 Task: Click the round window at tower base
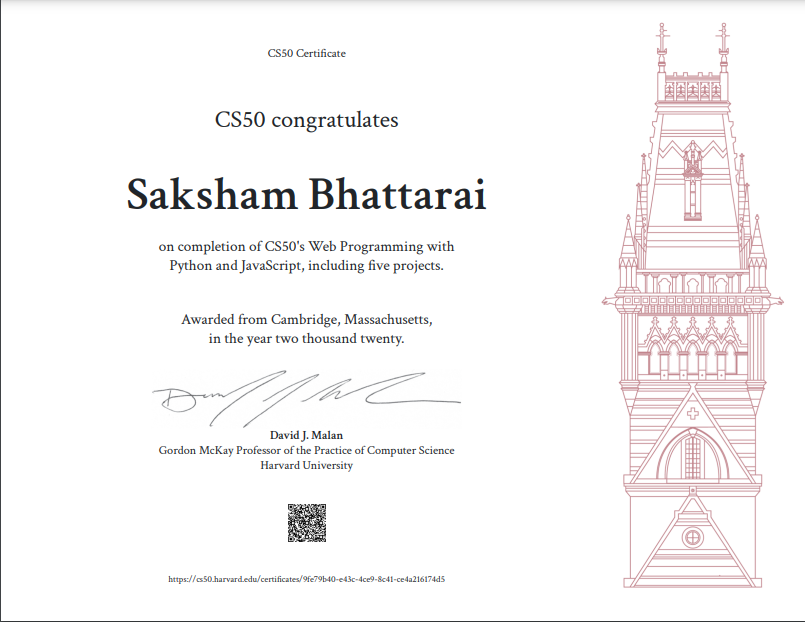(692, 537)
